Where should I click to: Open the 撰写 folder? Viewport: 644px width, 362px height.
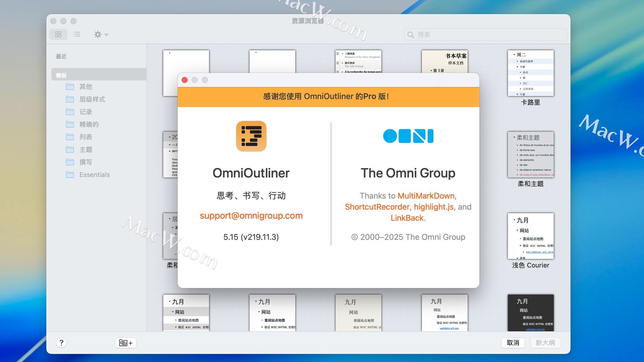[86, 162]
